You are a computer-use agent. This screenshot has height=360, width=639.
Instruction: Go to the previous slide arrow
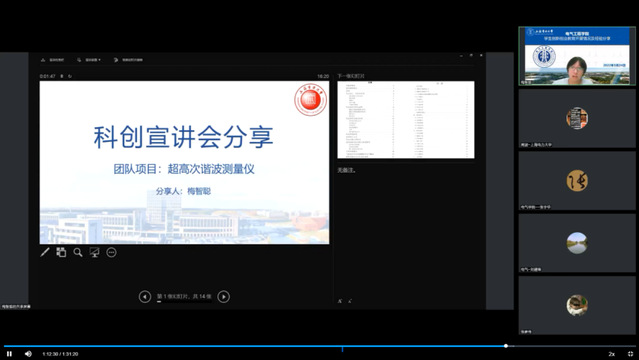coord(145,296)
